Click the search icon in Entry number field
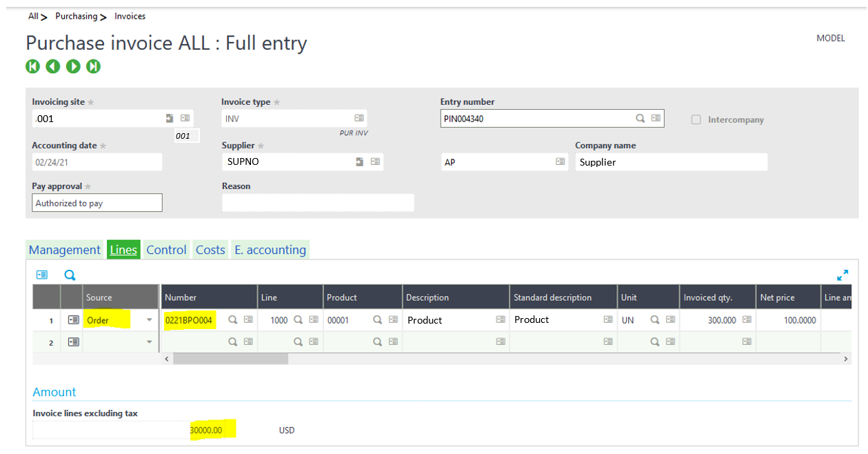The width and height of the screenshot is (868, 454). coord(640,119)
